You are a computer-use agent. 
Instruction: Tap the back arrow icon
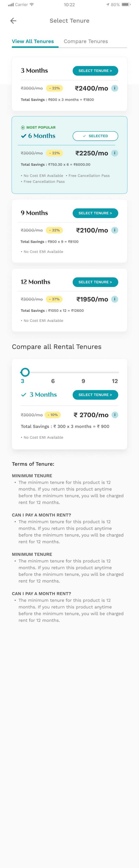[x=14, y=21]
